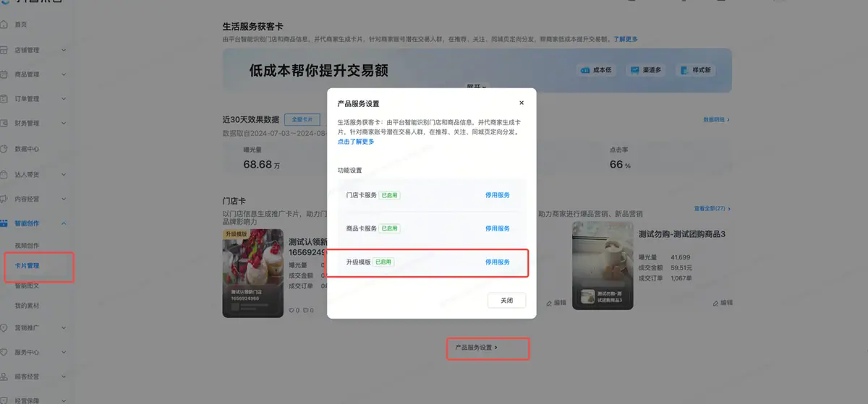
Task: Click the 营销推广 shield icon
Action: [x=4, y=328]
